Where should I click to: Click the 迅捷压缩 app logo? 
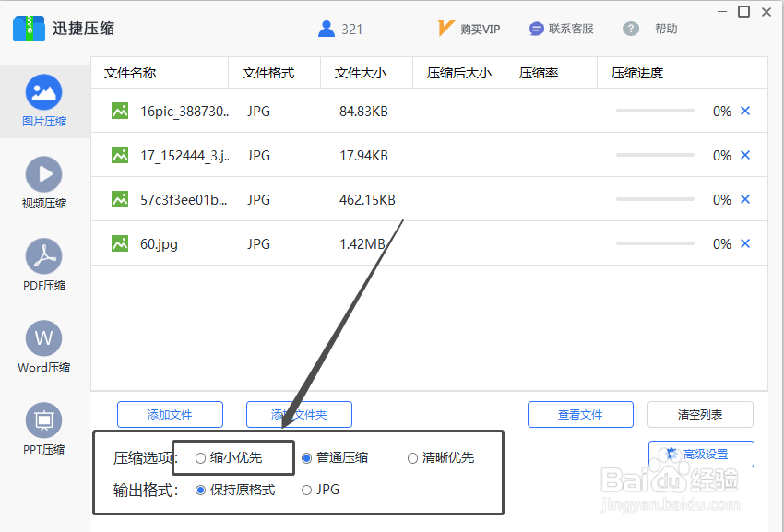(x=29, y=29)
